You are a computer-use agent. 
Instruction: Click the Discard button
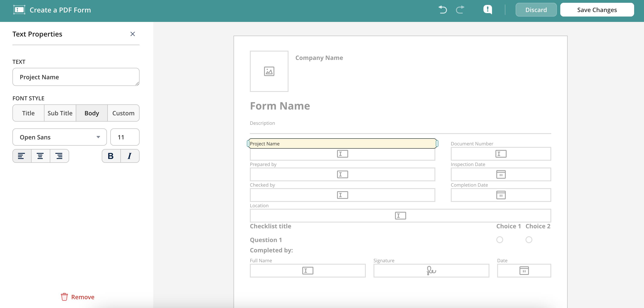tap(536, 10)
